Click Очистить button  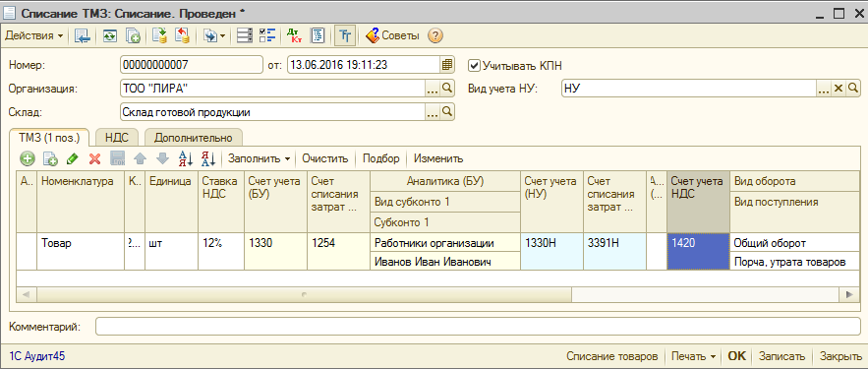coord(325,159)
